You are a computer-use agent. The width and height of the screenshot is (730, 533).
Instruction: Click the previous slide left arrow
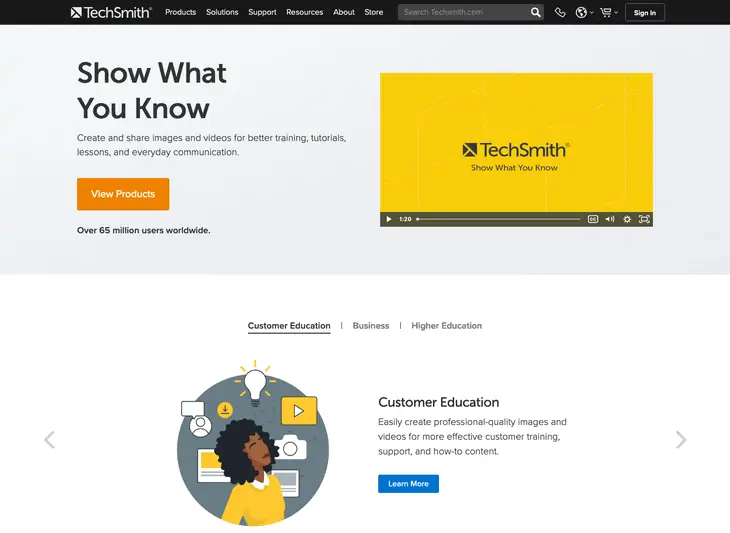[x=49, y=439]
